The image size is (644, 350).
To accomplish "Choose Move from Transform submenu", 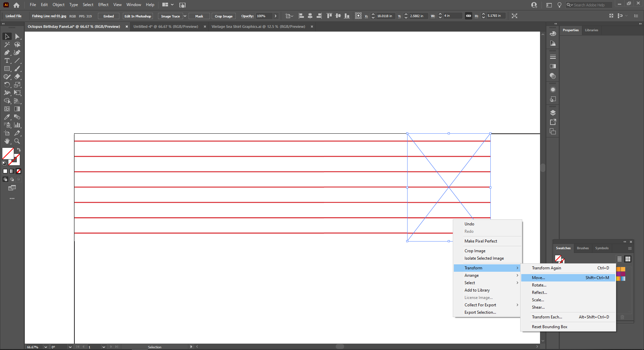I will click(x=568, y=278).
